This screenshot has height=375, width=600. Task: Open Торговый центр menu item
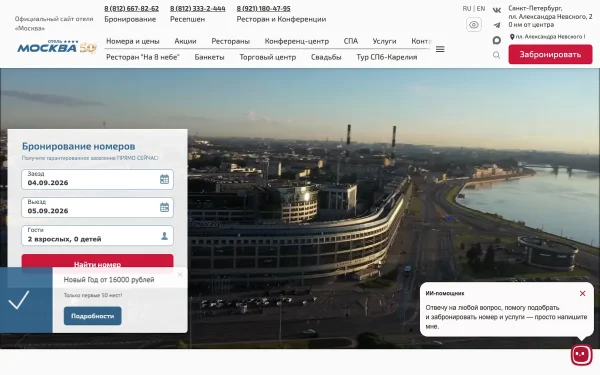267,57
